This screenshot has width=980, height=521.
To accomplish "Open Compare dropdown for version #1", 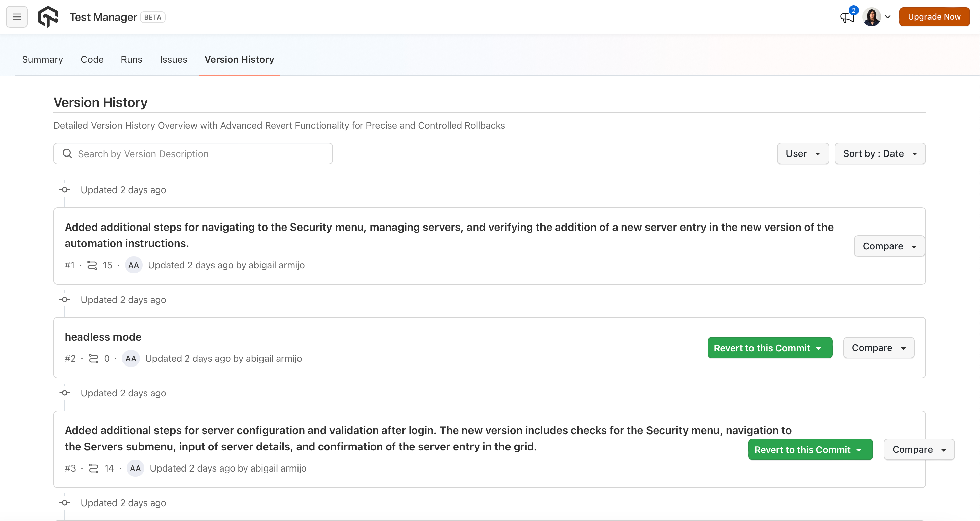I will tap(889, 246).
